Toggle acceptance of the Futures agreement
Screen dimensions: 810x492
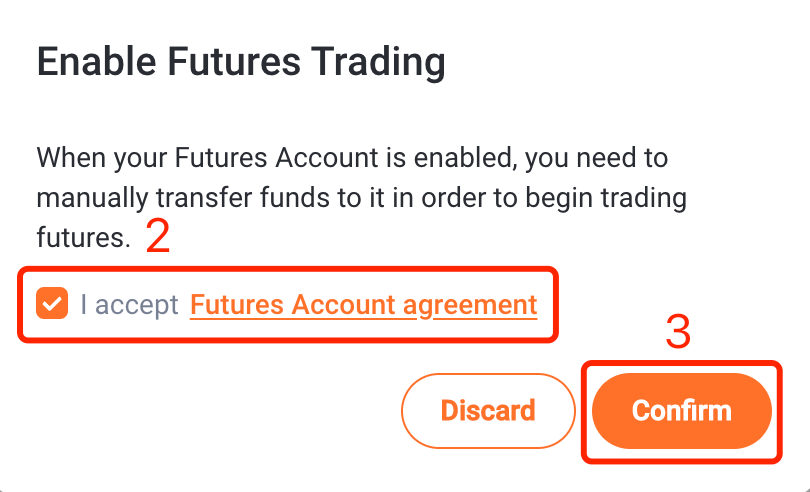tap(52, 303)
